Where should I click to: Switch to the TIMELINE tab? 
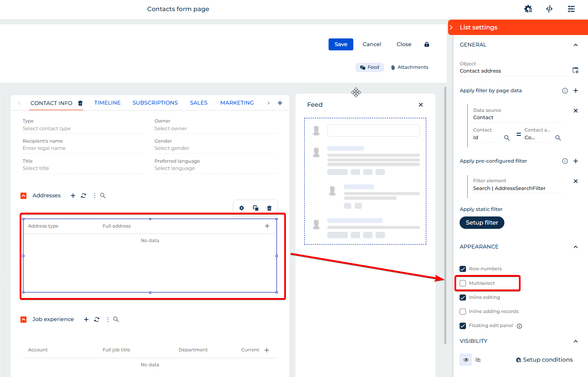[x=108, y=103]
